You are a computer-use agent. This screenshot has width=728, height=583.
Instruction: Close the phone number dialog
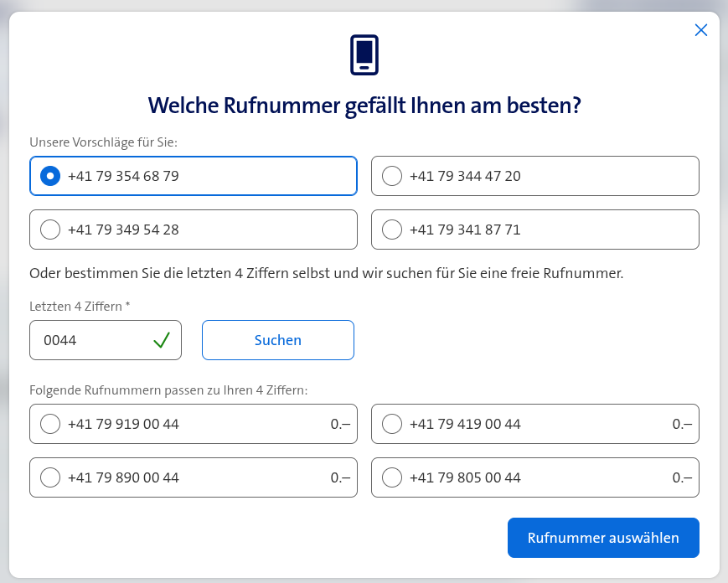tap(701, 30)
